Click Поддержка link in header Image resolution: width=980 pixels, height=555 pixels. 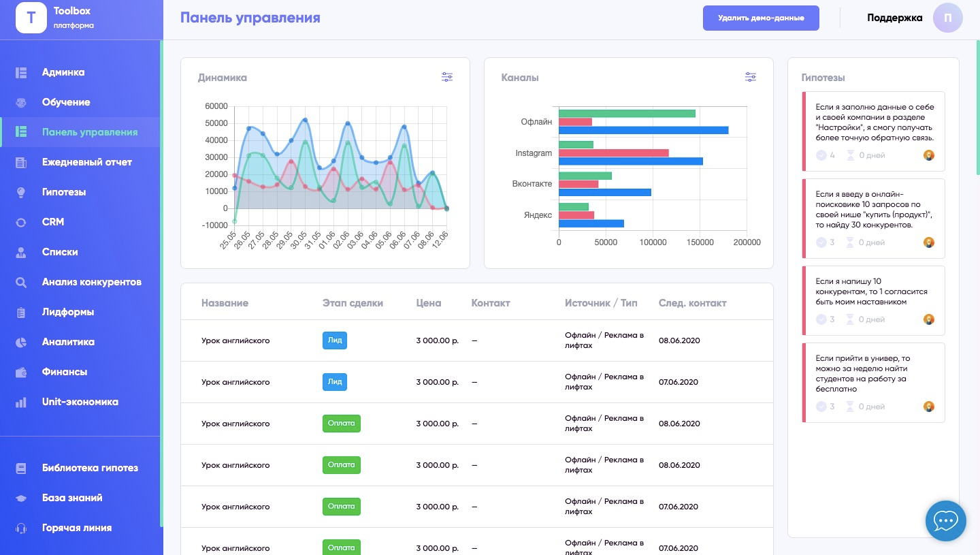tap(894, 18)
